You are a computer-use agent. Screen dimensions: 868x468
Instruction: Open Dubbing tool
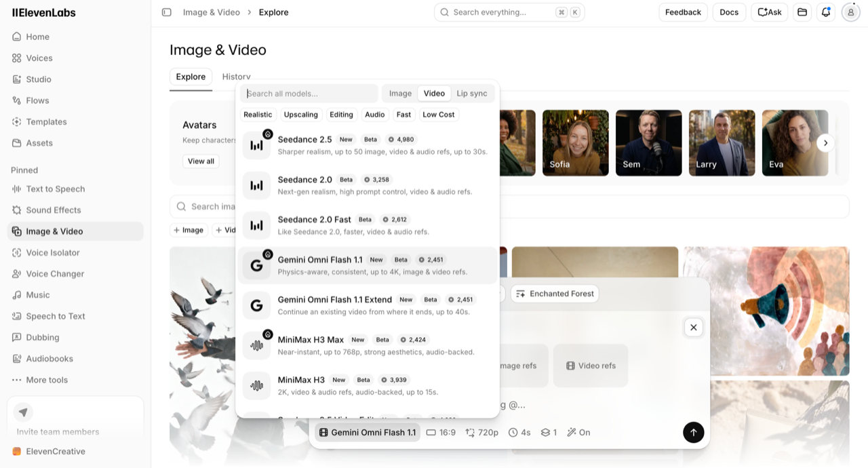click(75, 338)
